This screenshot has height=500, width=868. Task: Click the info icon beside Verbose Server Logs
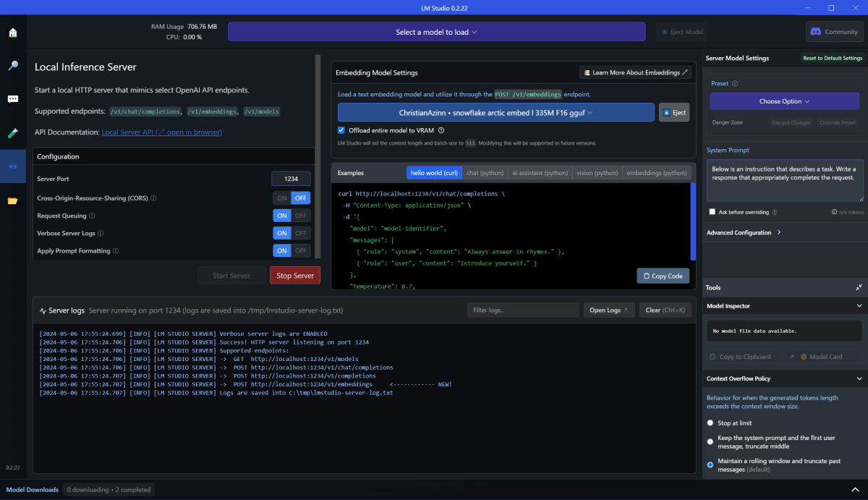click(101, 234)
